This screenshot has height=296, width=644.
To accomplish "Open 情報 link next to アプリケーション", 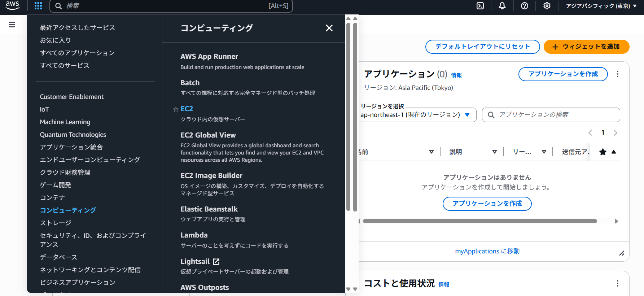I will pos(456,75).
